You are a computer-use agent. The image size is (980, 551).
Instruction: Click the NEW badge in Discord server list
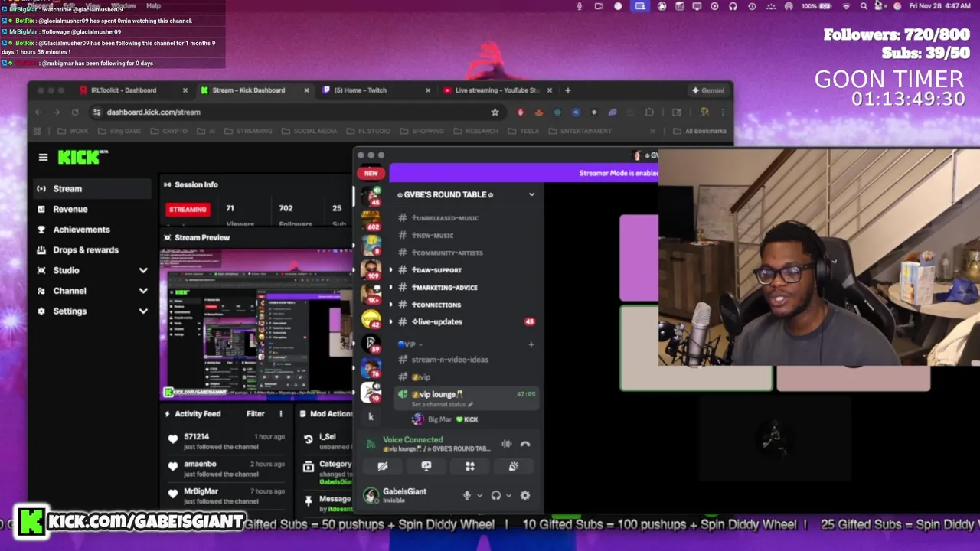[x=371, y=173]
